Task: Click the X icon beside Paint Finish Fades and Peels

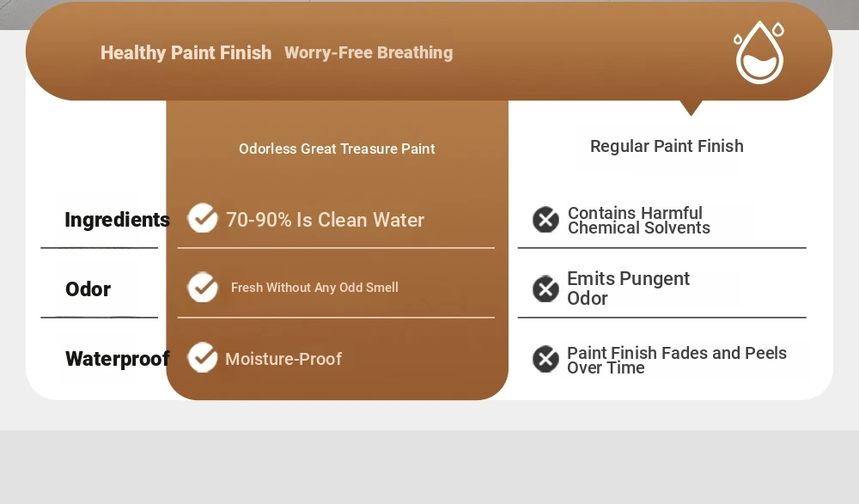Action: pos(545,359)
